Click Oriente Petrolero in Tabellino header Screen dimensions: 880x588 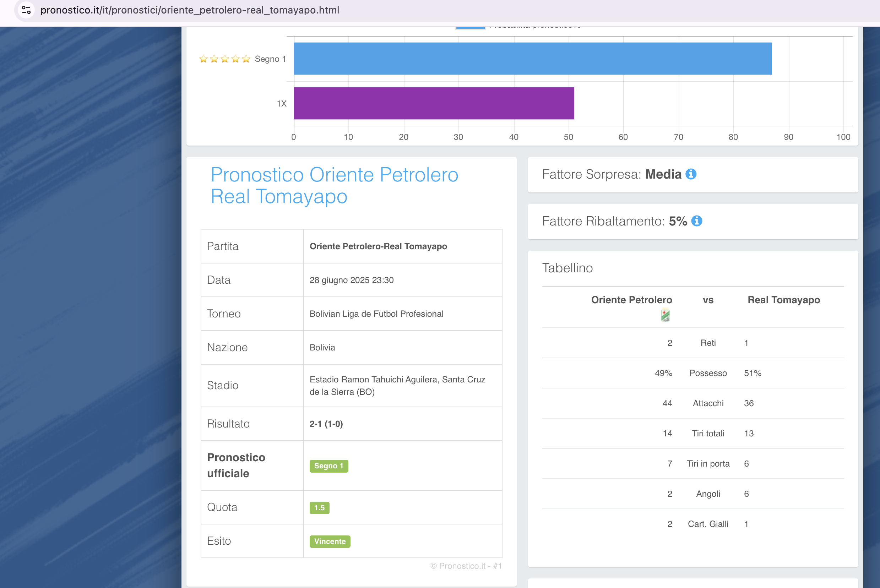click(632, 300)
